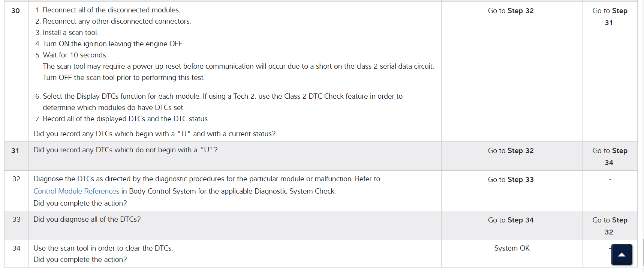Open the Control Module References link

point(76,191)
